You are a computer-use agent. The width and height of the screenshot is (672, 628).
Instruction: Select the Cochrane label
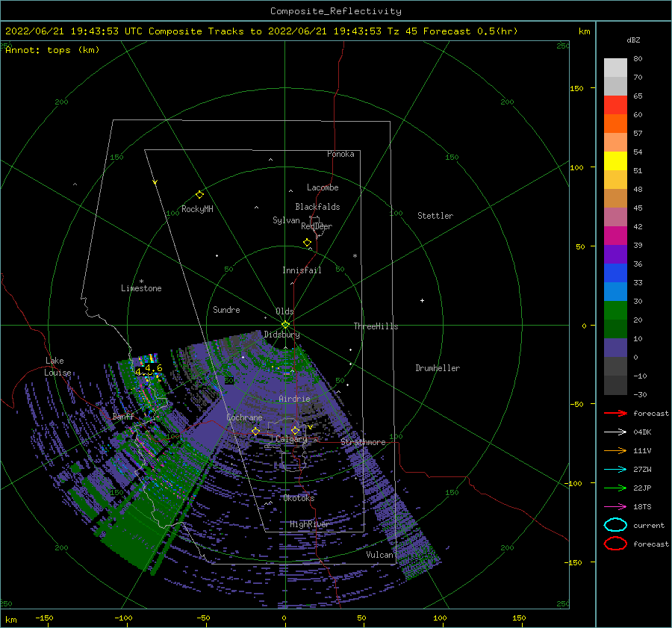244,417
